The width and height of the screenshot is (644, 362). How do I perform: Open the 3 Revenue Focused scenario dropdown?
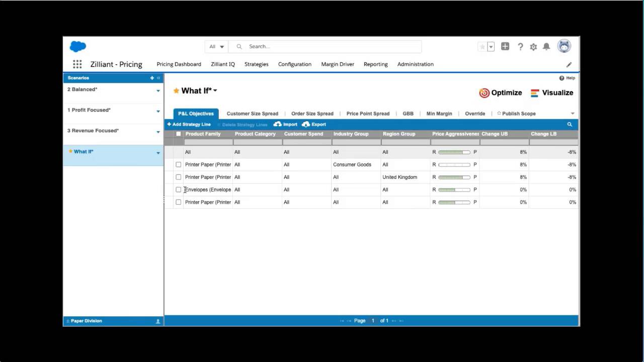coord(158,132)
